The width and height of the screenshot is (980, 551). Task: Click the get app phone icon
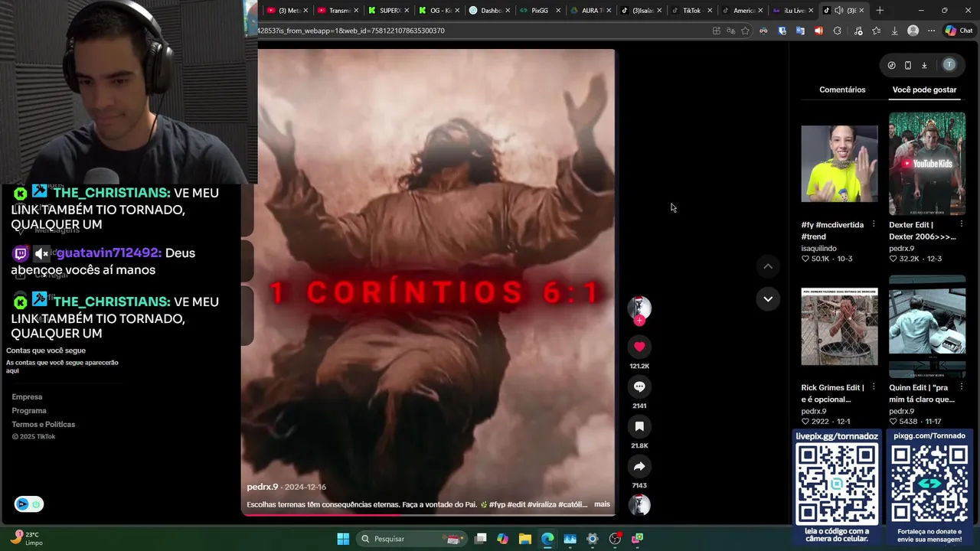pos(908,65)
